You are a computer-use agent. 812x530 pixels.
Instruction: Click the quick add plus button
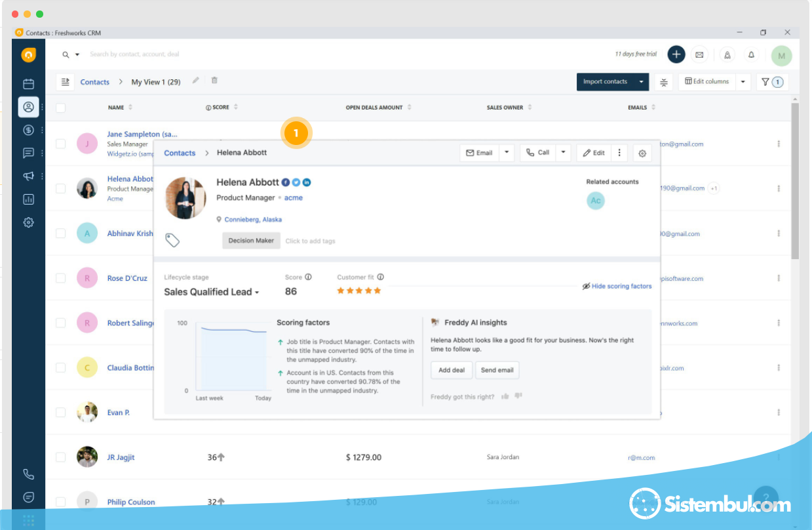[x=676, y=54]
